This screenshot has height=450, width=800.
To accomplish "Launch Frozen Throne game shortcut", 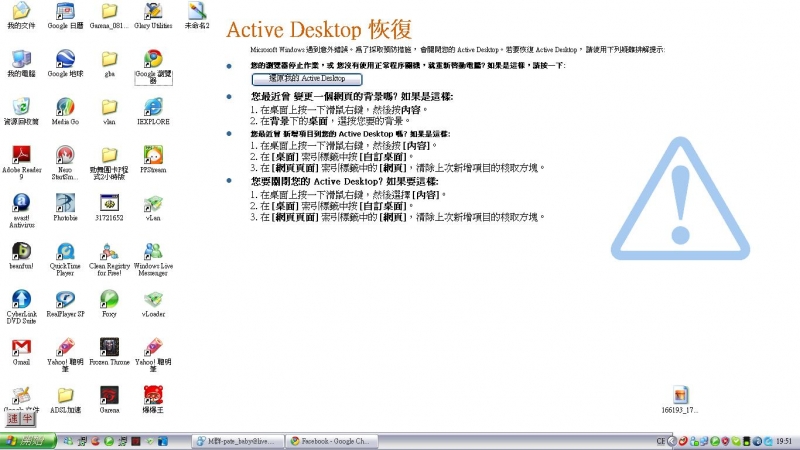I will (109, 352).
